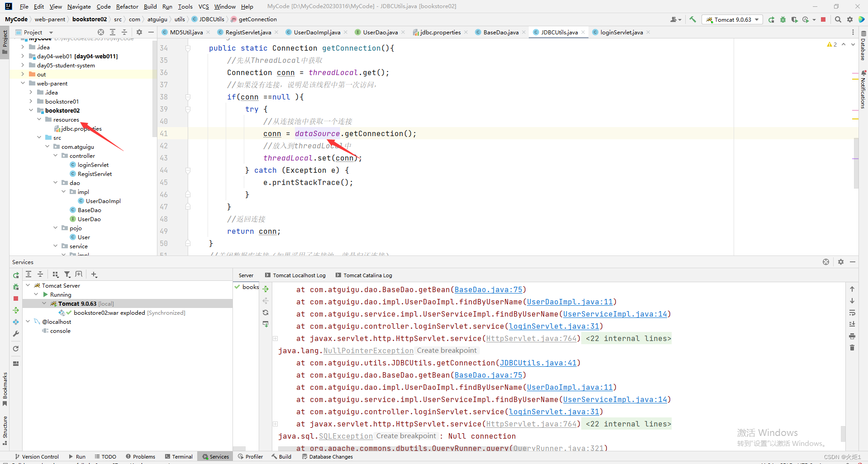This screenshot has height=464, width=868.
Task: Deploy all from Services side toolbar
Action: 16,310
